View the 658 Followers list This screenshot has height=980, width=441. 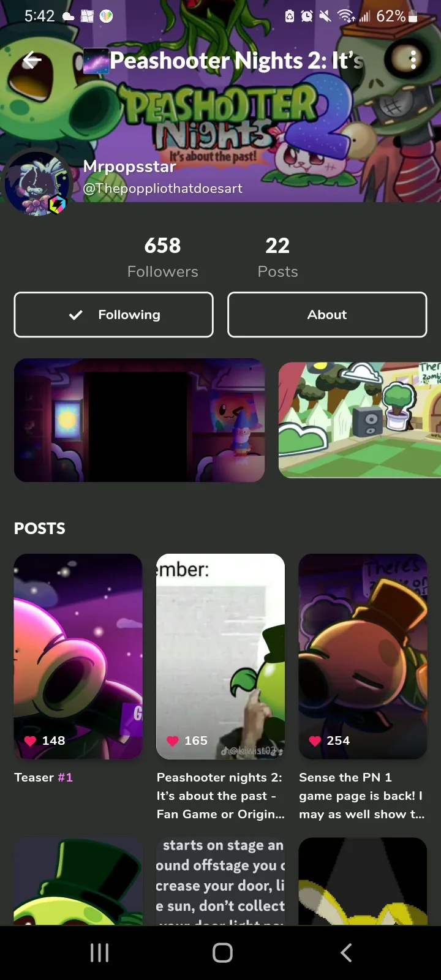coord(163,257)
